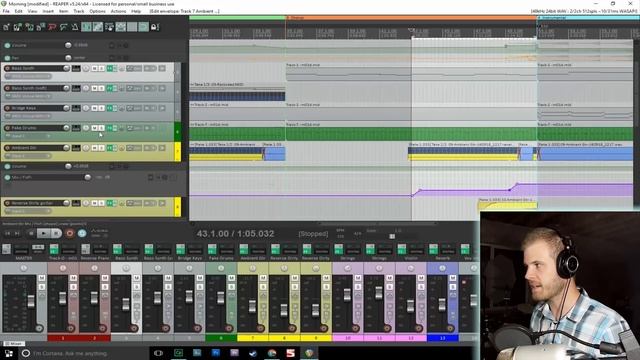Open input dropdown under Ambient Gtr track
640x360 pixels.
[x=28, y=156]
